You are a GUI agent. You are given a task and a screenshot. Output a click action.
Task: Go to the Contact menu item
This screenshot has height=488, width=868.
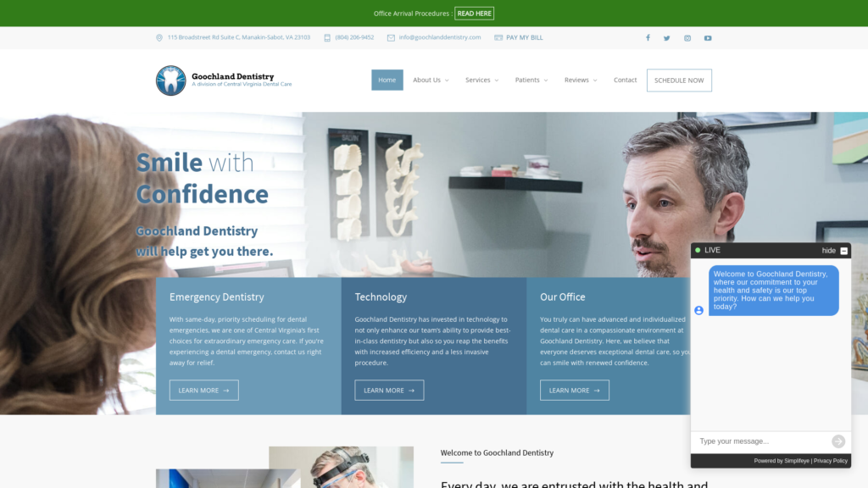(625, 80)
